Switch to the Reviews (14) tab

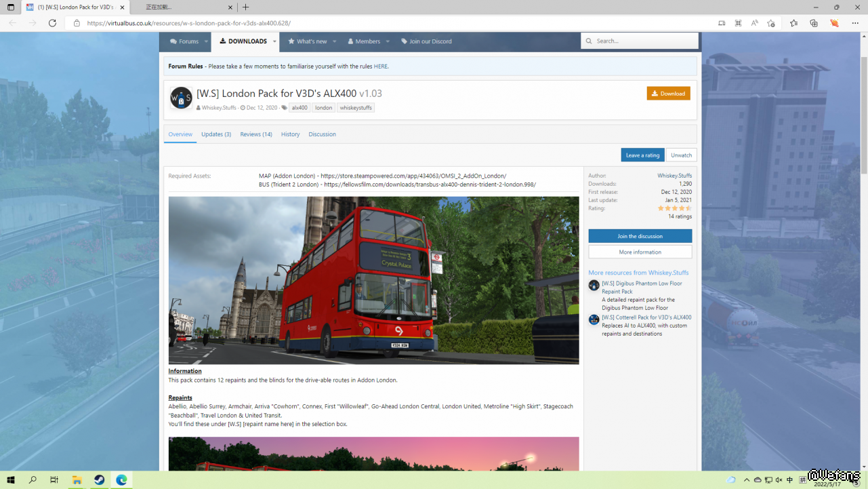[256, 134]
